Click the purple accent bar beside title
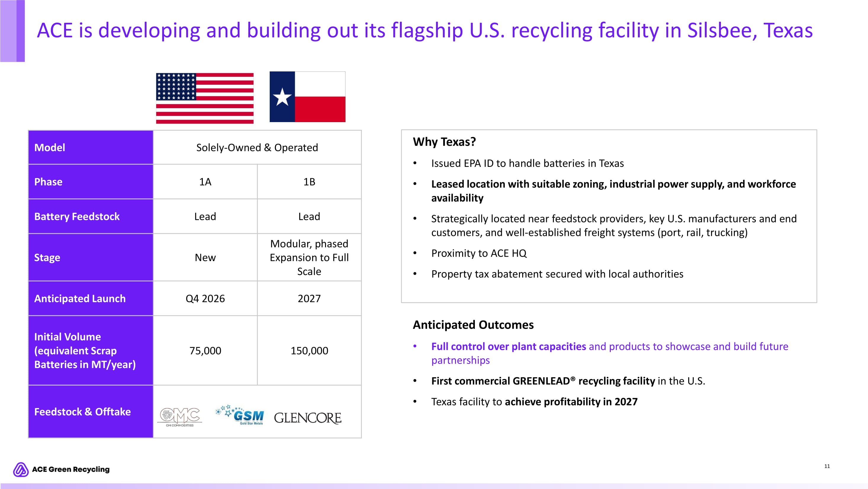 pos(12,31)
